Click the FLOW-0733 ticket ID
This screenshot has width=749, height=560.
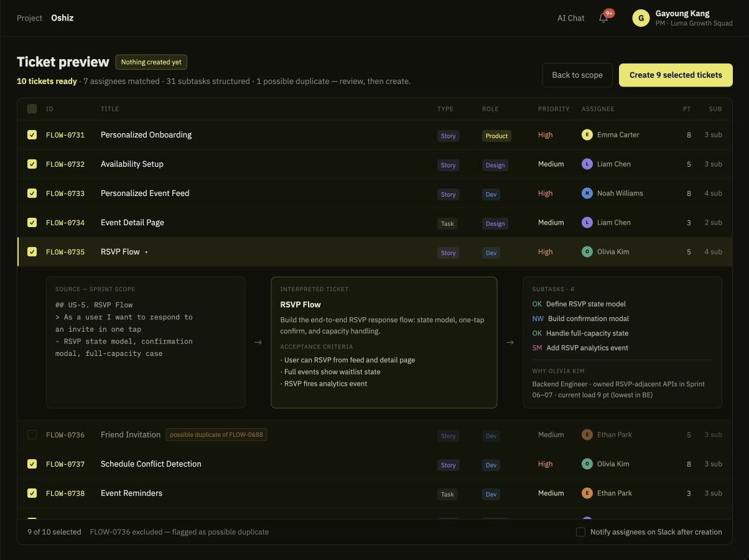click(65, 194)
